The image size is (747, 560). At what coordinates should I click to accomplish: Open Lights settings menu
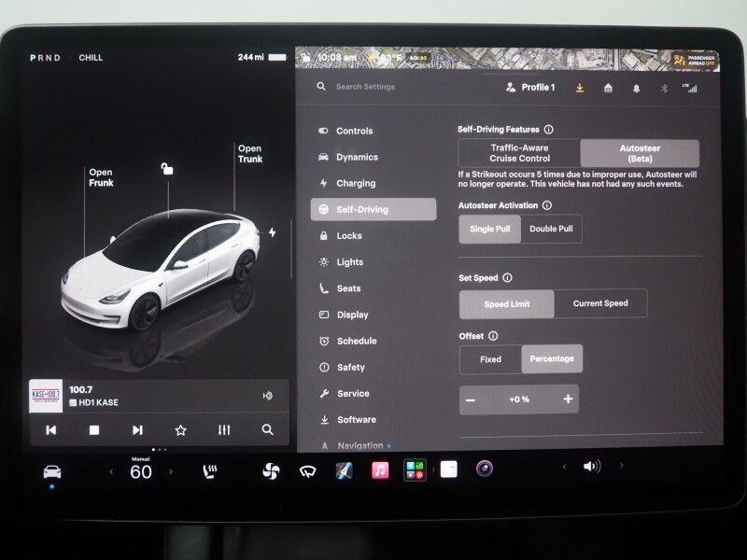coord(373,262)
